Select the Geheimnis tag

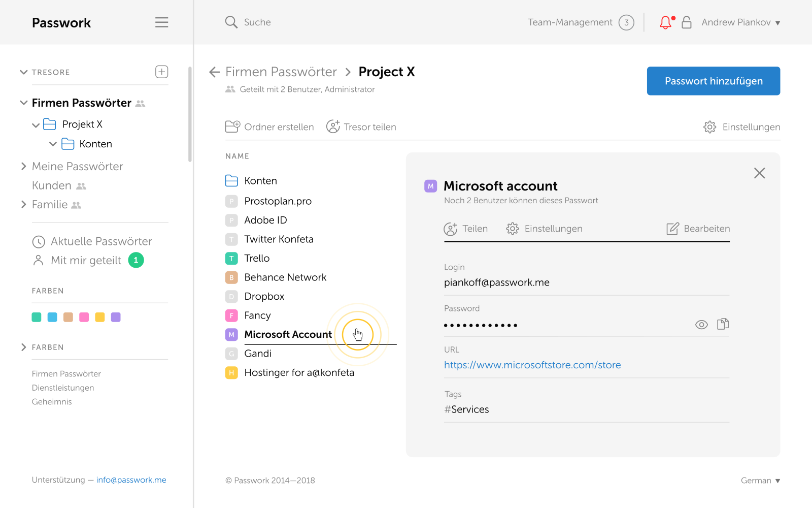click(x=52, y=402)
